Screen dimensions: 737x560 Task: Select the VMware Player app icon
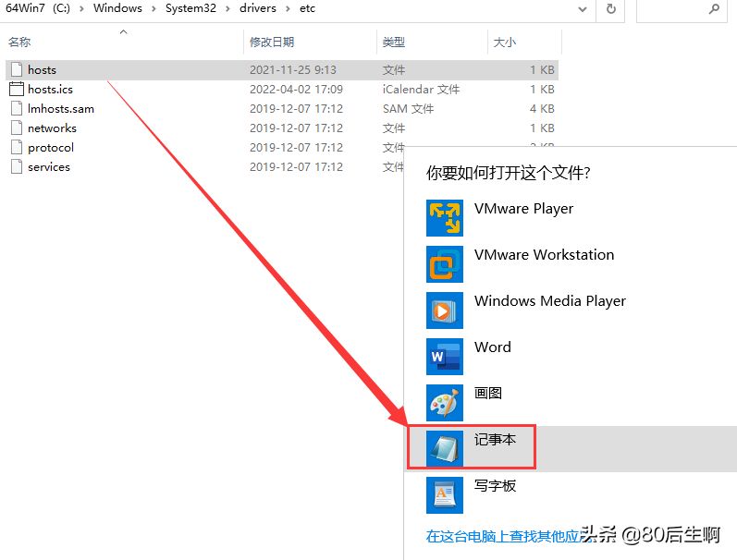click(x=444, y=218)
